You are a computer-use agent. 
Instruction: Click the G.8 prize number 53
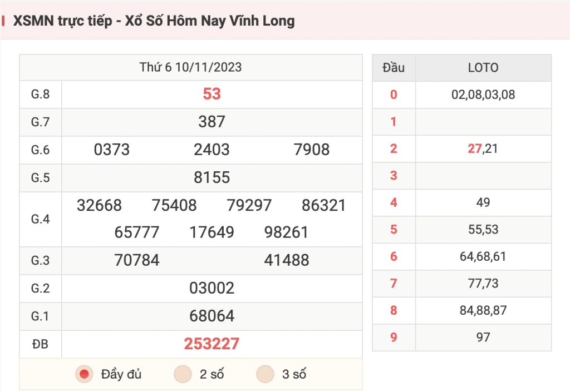(x=212, y=94)
